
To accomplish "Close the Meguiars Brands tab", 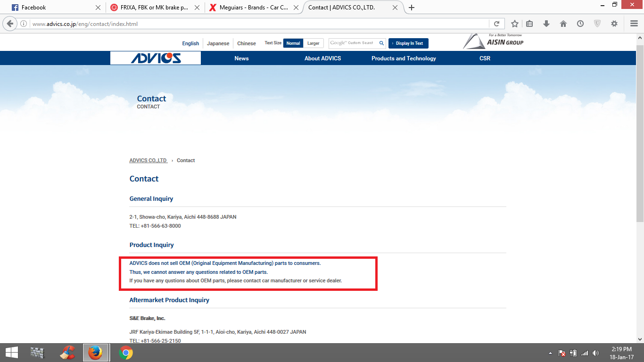I will pyautogui.click(x=296, y=8).
